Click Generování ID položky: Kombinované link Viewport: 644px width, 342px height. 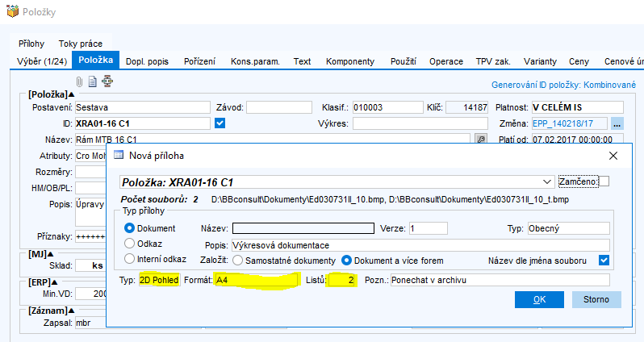[x=564, y=85]
